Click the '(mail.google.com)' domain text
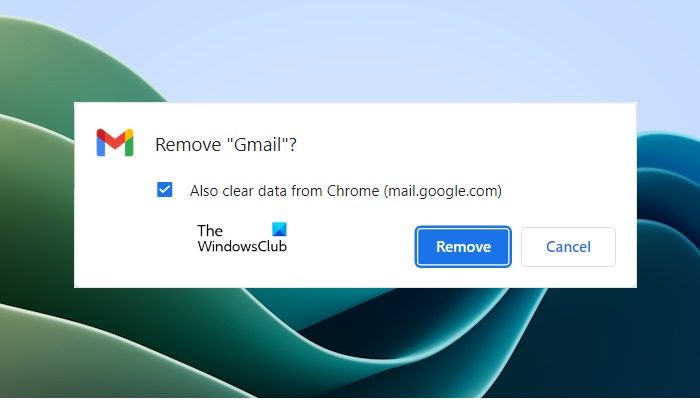The image size is (700, 400). [442, 191]
